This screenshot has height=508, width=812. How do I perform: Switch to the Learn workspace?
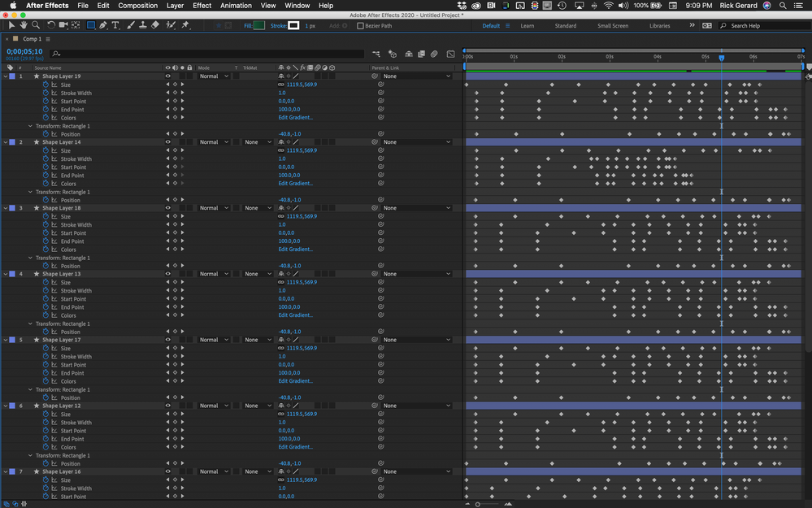click(528, 25)
